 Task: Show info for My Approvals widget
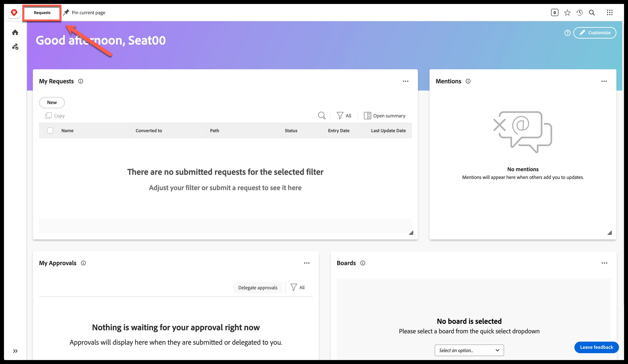83,263
